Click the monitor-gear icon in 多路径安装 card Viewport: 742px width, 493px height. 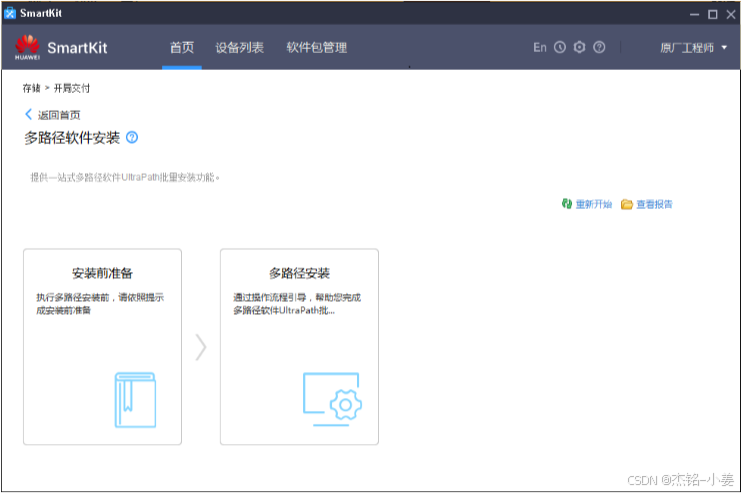click(332, 400)
